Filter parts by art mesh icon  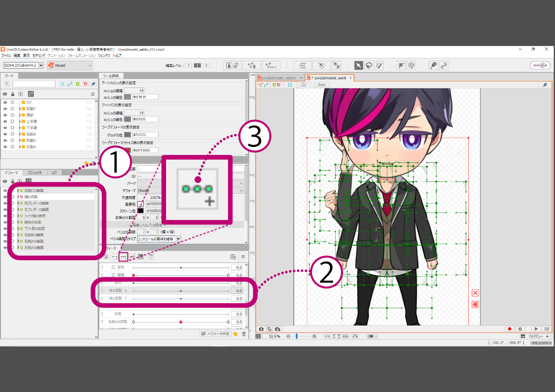[62, 84]
